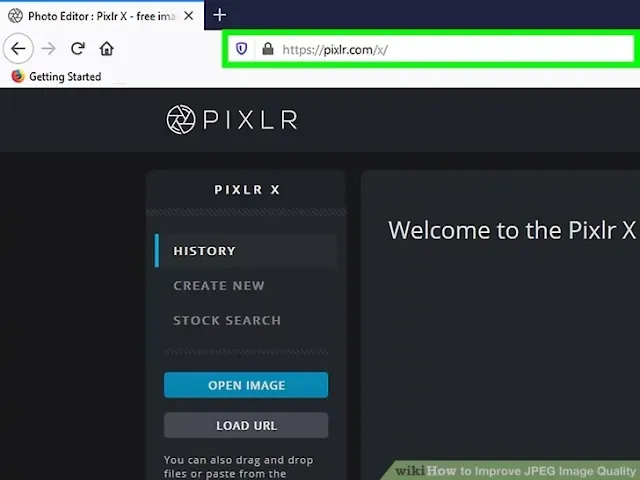Viewport: 640px width, 480px height.
Task: Click the PIXLR X panel heading
Action: point(247,190)
